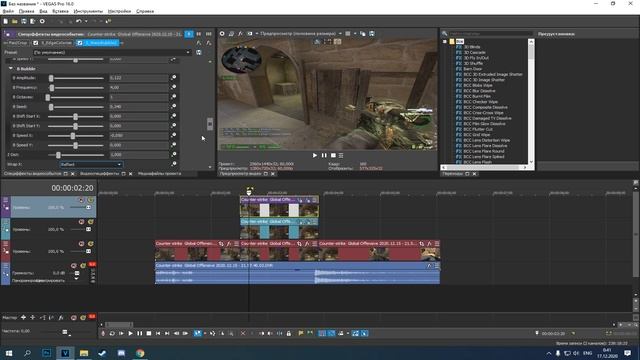The image size is (640, 360).
Task: Solo the third video track
Action: pos(90,244)
